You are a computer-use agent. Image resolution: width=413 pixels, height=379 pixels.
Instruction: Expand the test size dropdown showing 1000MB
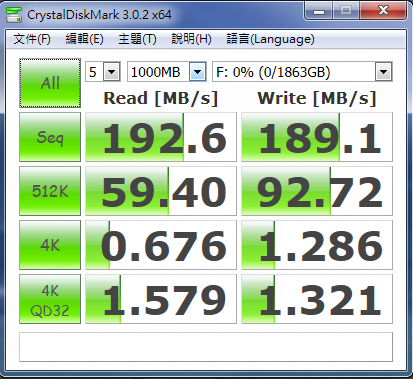pyautogui.click(x=197, y=72)
